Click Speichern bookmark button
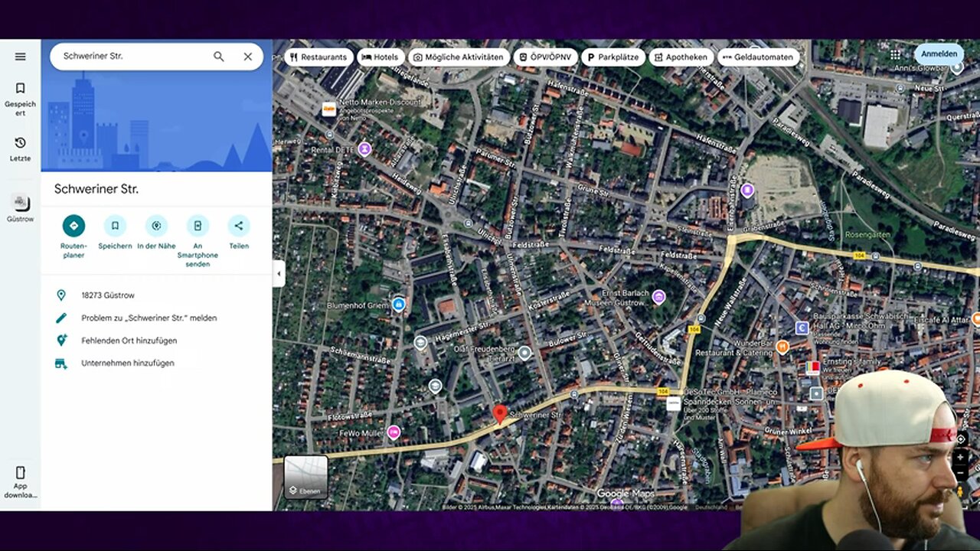980x551 pixels. tap(115, 232)
